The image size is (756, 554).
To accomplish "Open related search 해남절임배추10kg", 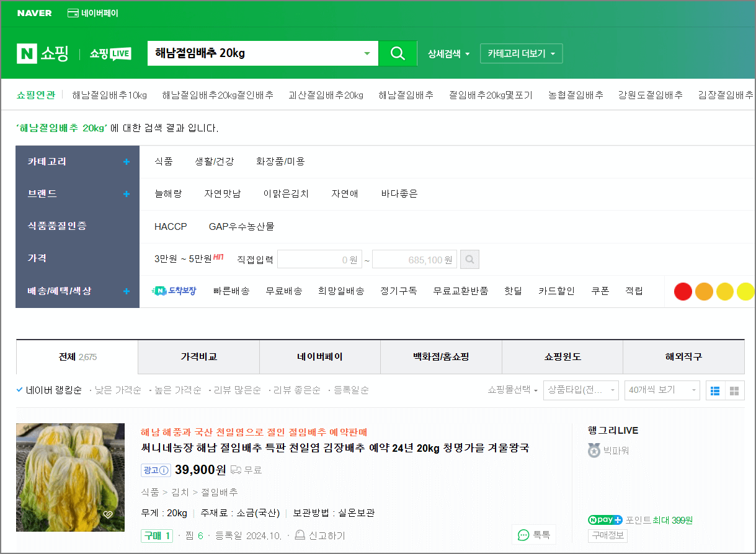I will [109, 95].
